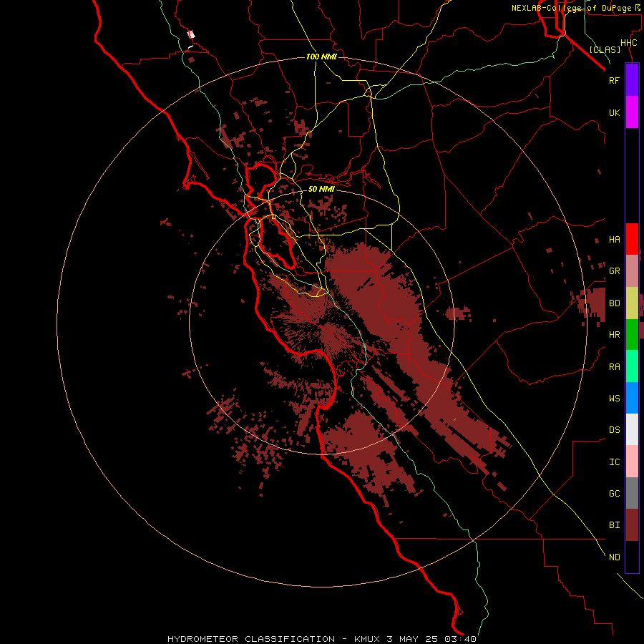Pick the mint green RA legend swatch
The width and height of the screenshot is (644, 644).
(x=632, y=366)
